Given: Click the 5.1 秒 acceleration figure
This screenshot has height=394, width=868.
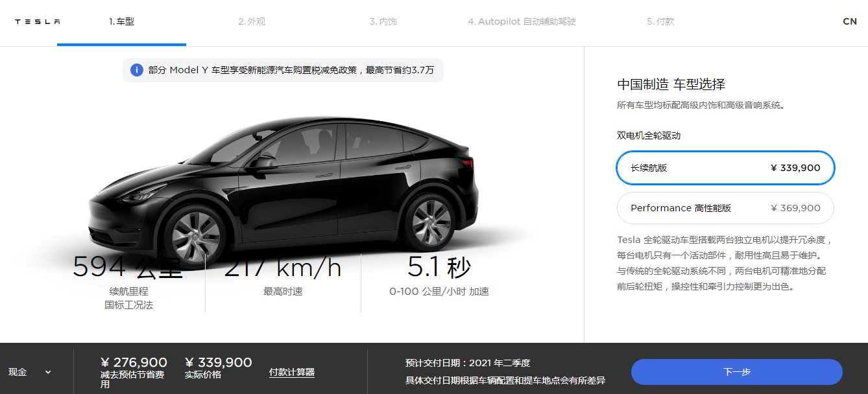Looking at the screenshot, I should [439, 267].
